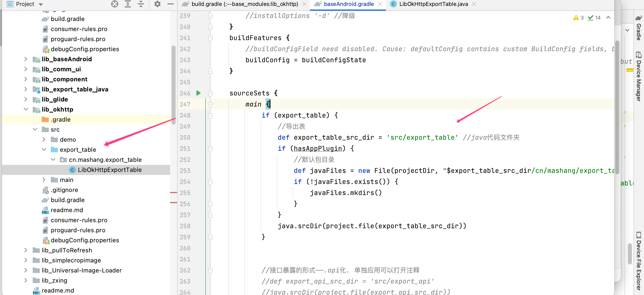Fold the buildFeatures code block

[x=210, y=38]
